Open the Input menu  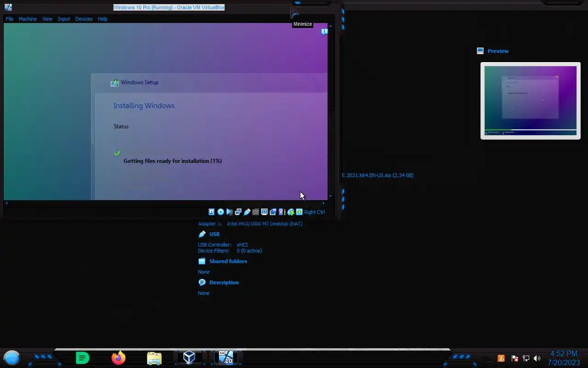[64, 19]
